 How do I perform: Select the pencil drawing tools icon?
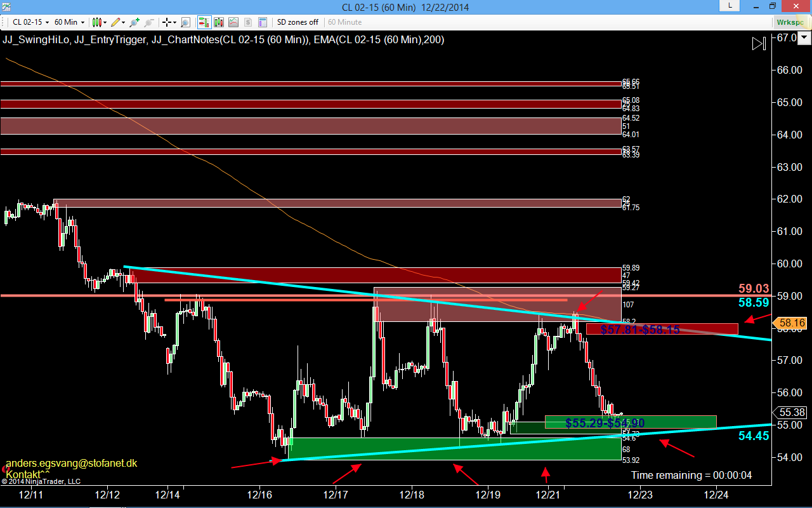click(x=117, y=22)
